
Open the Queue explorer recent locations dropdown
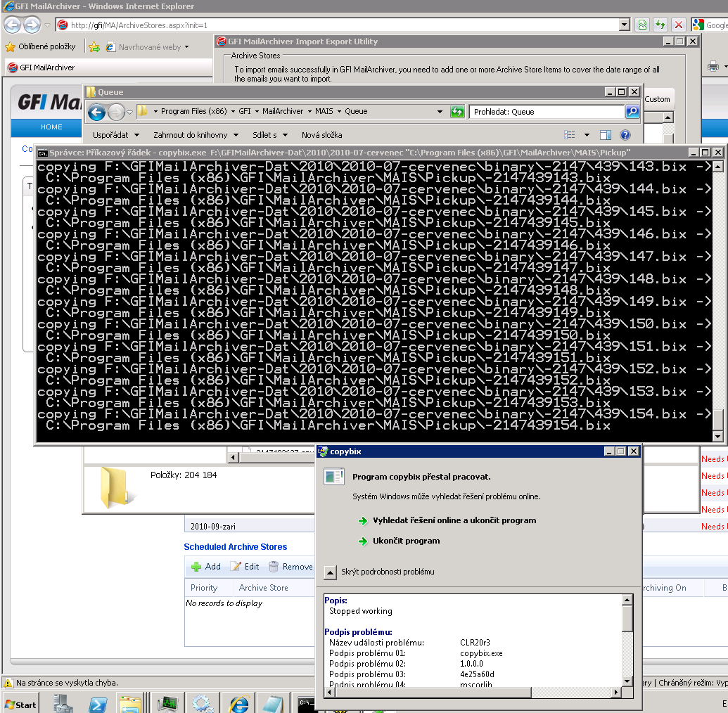[130, 112]
